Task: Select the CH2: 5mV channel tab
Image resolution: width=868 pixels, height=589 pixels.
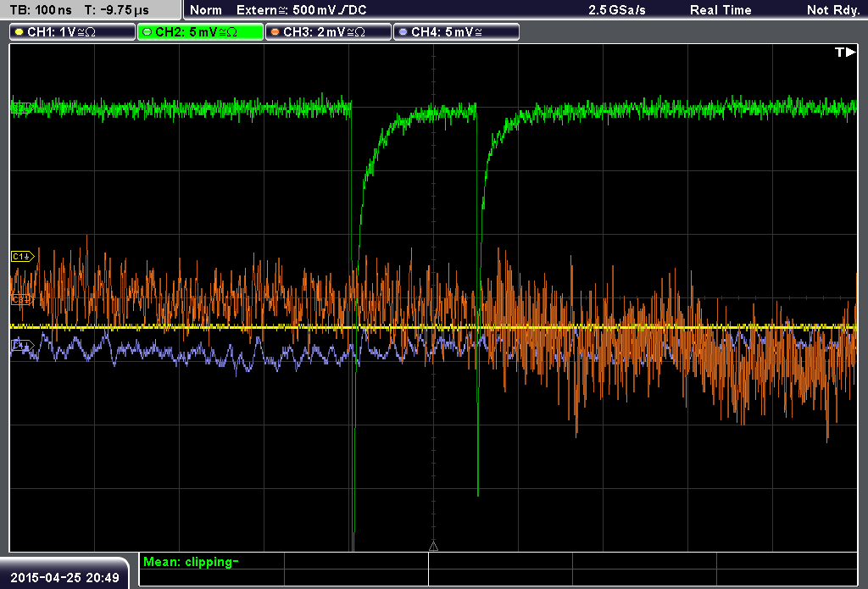Action: [200, 32]
